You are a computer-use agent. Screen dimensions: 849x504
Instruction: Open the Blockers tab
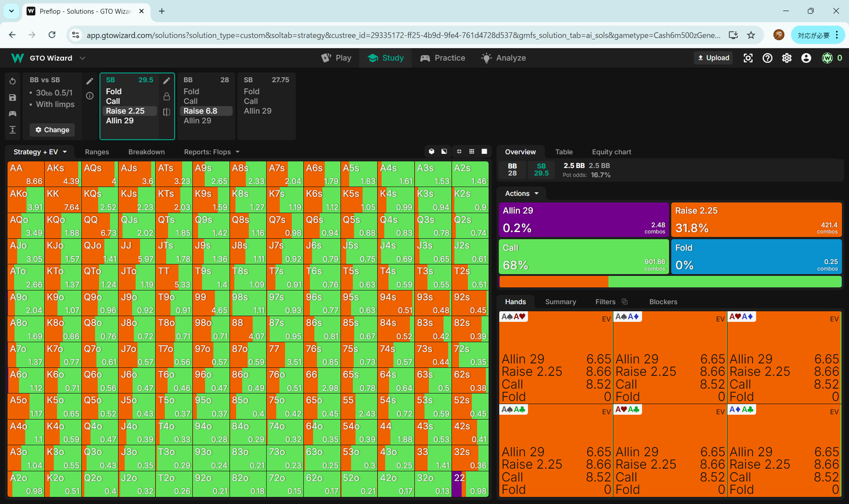tap(663, 302)
